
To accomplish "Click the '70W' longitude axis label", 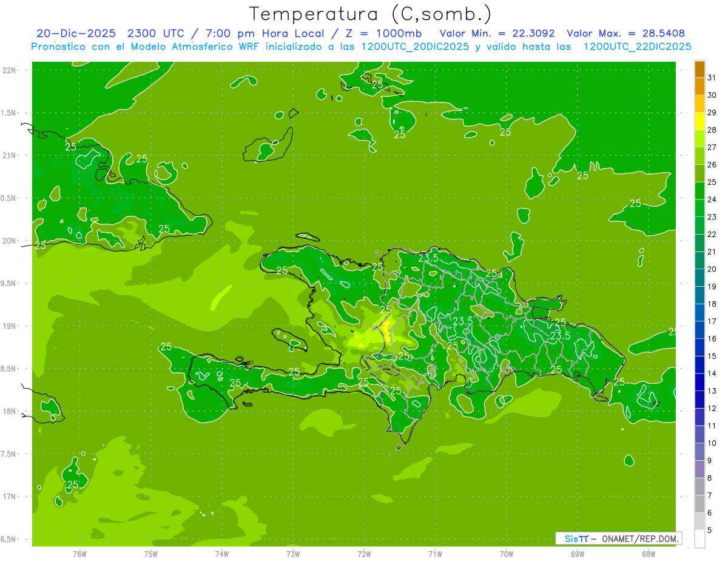I will [507, 554].
